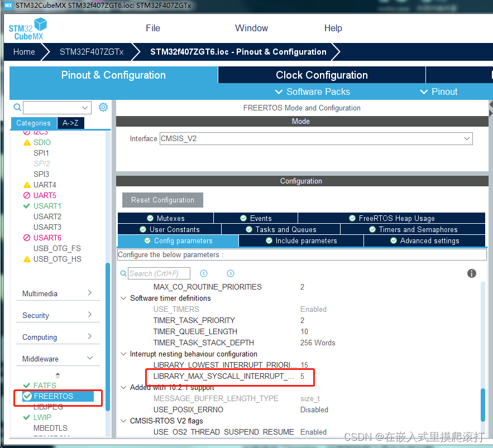Click the settings gear beside the sidebar search box
This screenshot has width=493, height=448.
[x=103, y=107]
